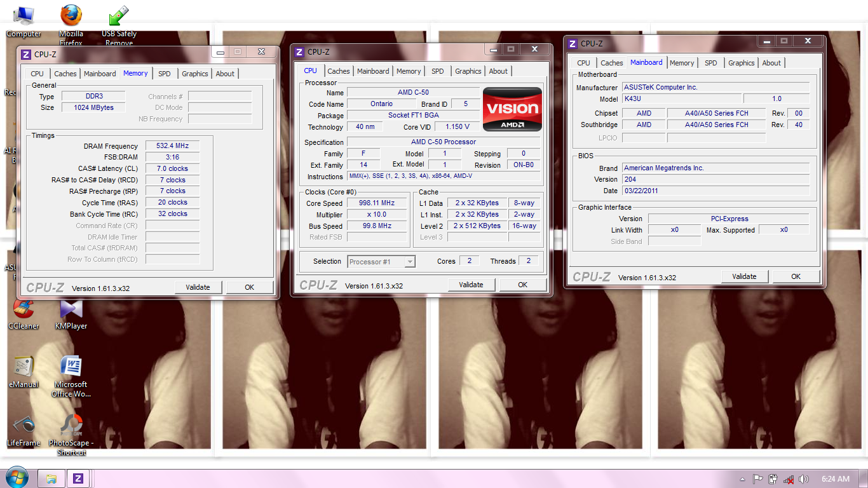Click Validate in the DDR3 memory CPU-Z window

(x=198, y=287)
